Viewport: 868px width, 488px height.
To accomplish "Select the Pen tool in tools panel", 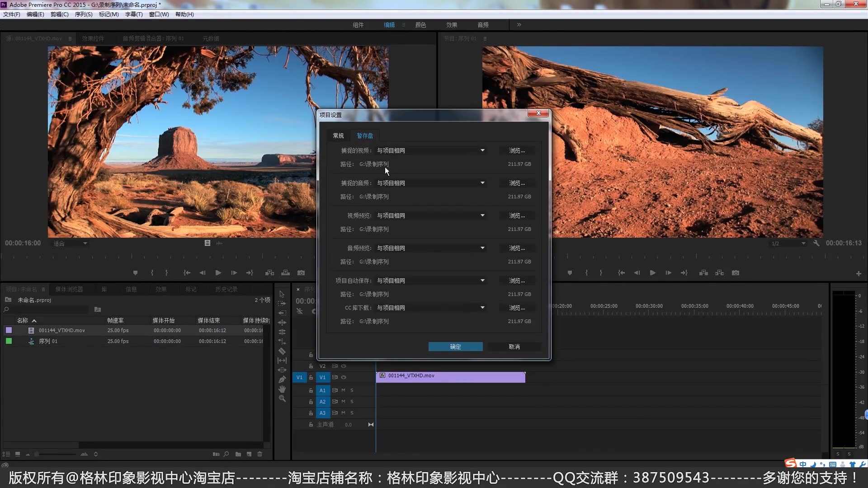I will pyautogui.click(x=282, y=380).
